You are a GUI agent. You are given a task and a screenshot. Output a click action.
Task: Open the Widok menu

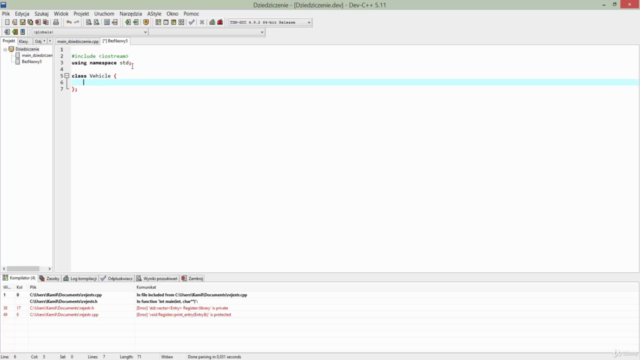pos(61,13)
